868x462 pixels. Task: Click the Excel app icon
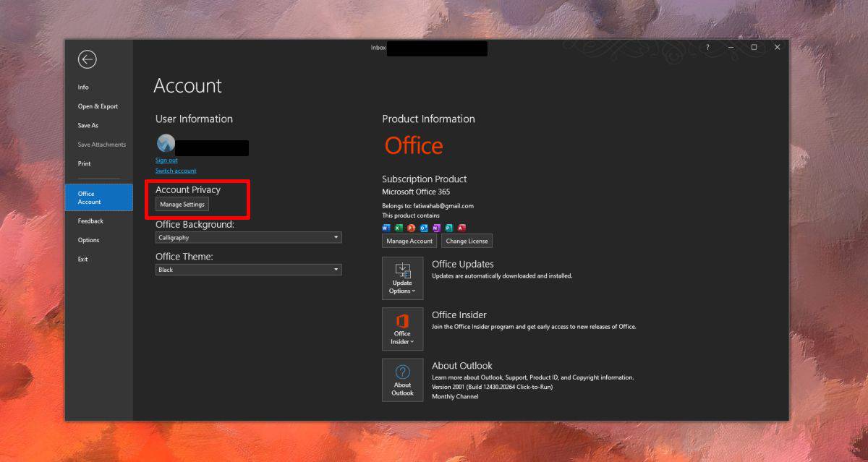[x=399, y=228]
